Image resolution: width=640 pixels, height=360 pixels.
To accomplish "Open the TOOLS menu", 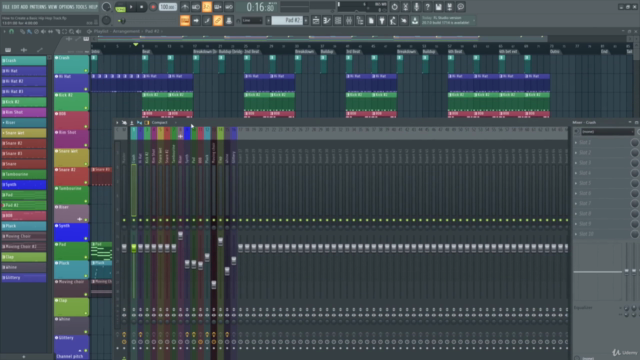I will coord(81,7).
